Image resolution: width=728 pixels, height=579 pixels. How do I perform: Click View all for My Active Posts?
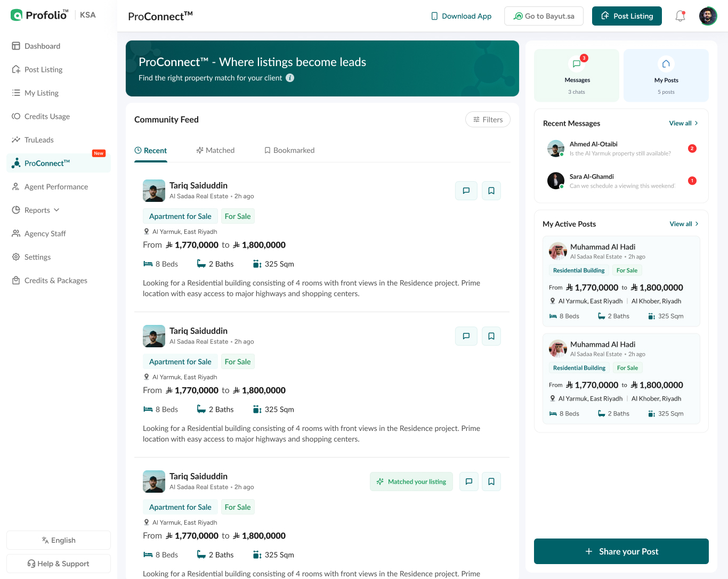[684, 224]
